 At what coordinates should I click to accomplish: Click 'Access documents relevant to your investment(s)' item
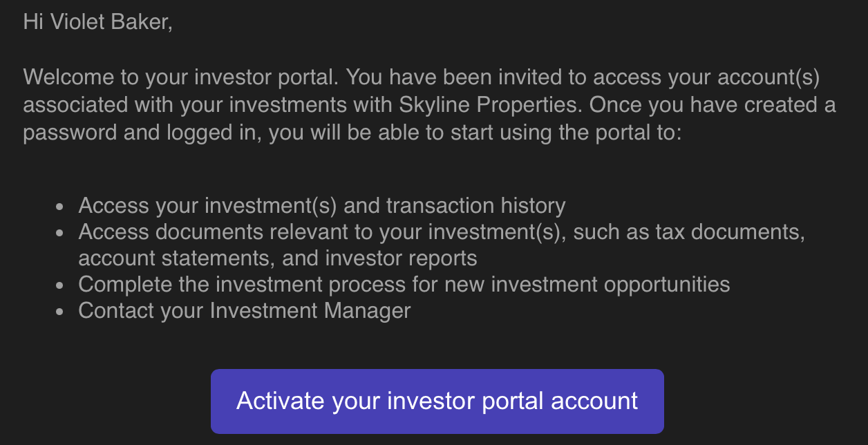point(442,231)
